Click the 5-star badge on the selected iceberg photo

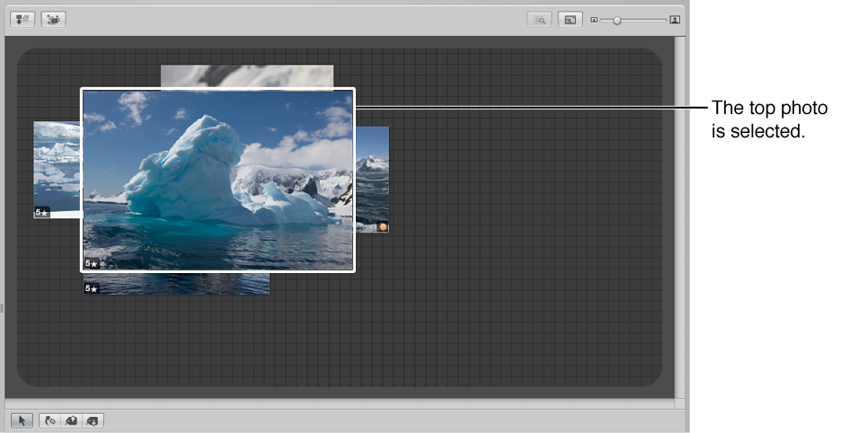click(x=92, y=263)
